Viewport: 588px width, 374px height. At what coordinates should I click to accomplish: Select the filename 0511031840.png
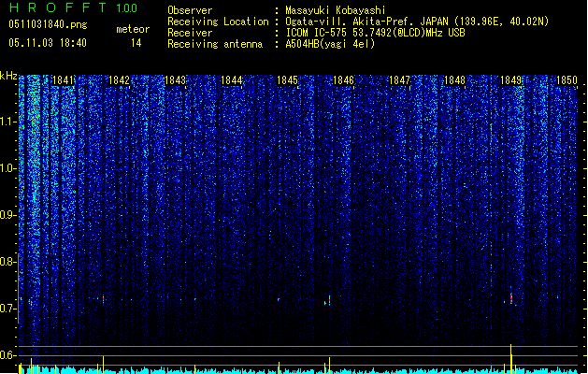[48, 24]
